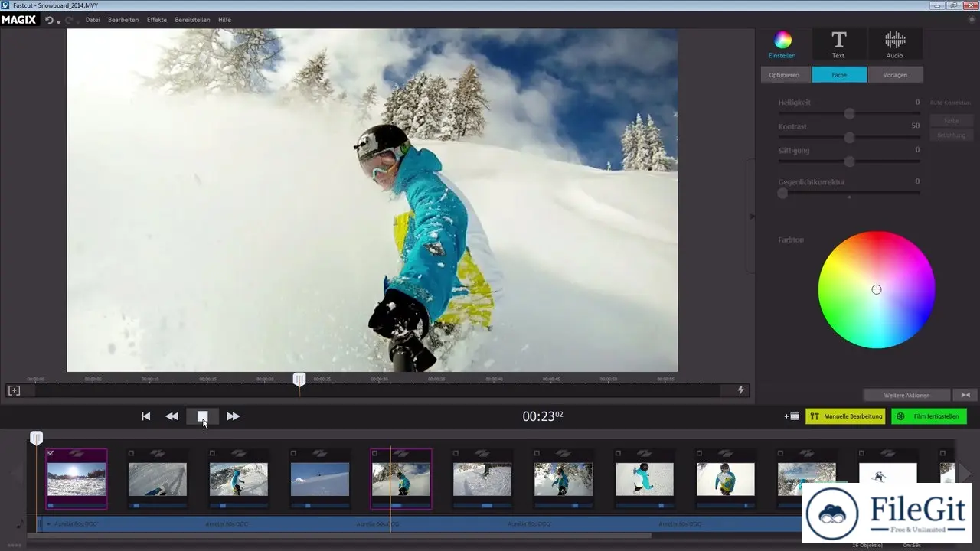This screenshot has height=551, width=980.
Task: Open the Bearbeiten menu
Action: coord(123,20)
